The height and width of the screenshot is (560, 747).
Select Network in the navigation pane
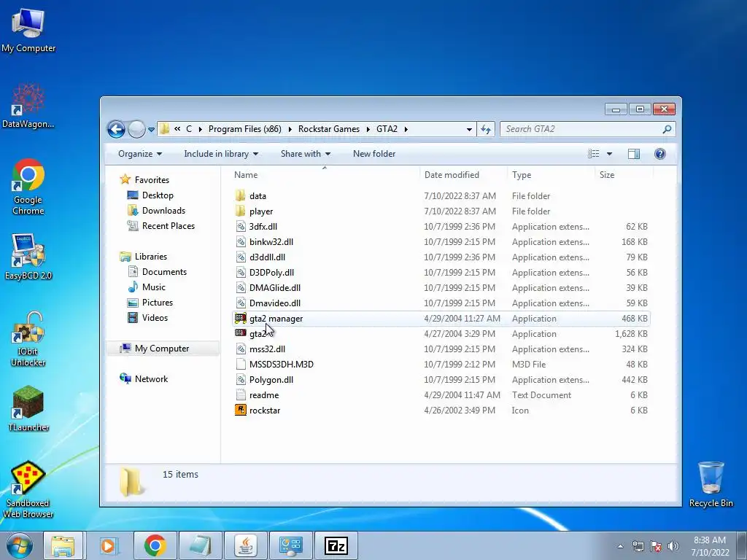coord(151,378)
